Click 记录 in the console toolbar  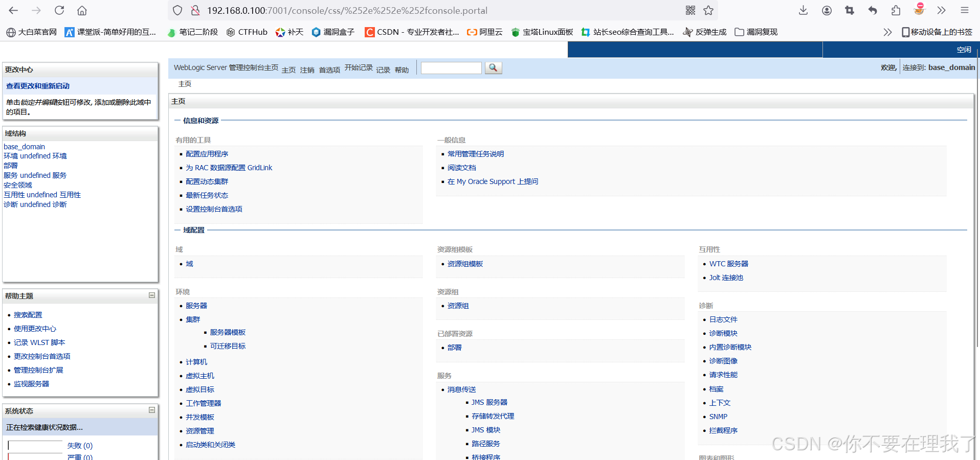[x=383, y=70]
